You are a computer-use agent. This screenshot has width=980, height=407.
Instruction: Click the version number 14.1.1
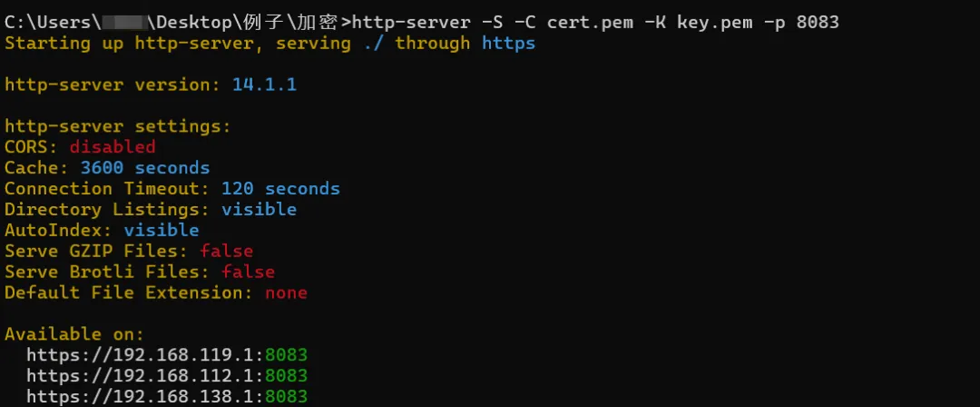[264, 85]
